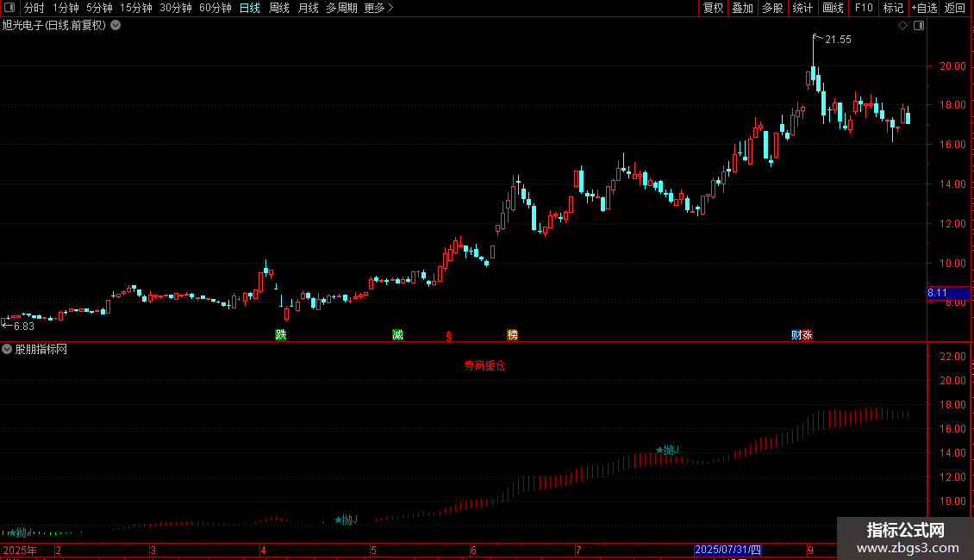The height and width of the screenshot is (560, 974).
Task: Select the 60分钟 period tab
Action: tap(215, 8)
